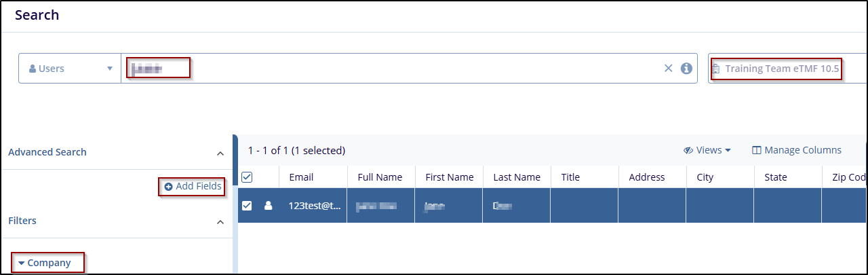
Task: Uncheck the selected user row checkbox
Action: tap(247, 205)
